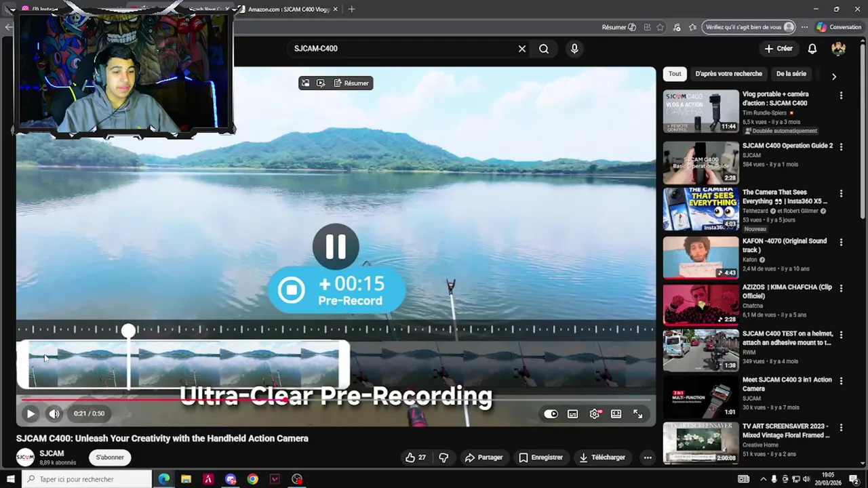Select the D'après votre recherche chip
This screenshot has width=868, height=488.
point(729,74)
